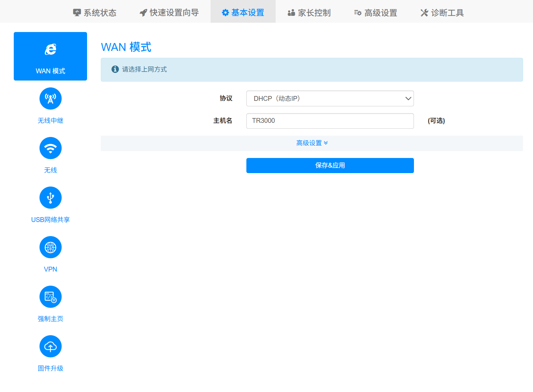Click the 主机名 hostname input field
The width and height of the screenshot is (533, 392).
330,121
